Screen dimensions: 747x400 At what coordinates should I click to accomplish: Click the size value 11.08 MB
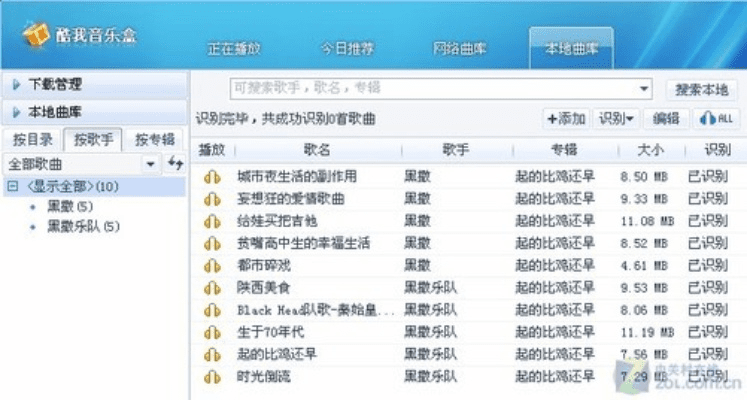coord(647,221)
